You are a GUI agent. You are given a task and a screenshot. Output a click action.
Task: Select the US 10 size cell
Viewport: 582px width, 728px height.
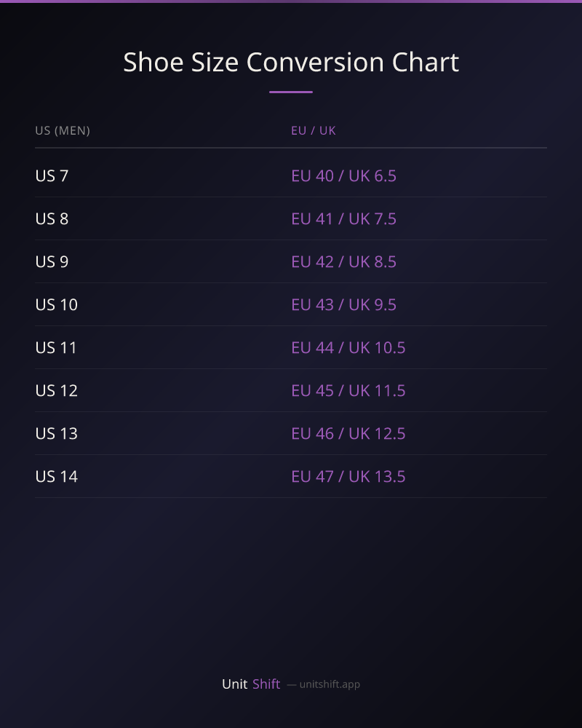pyautogui.click(x=56, y=304)
